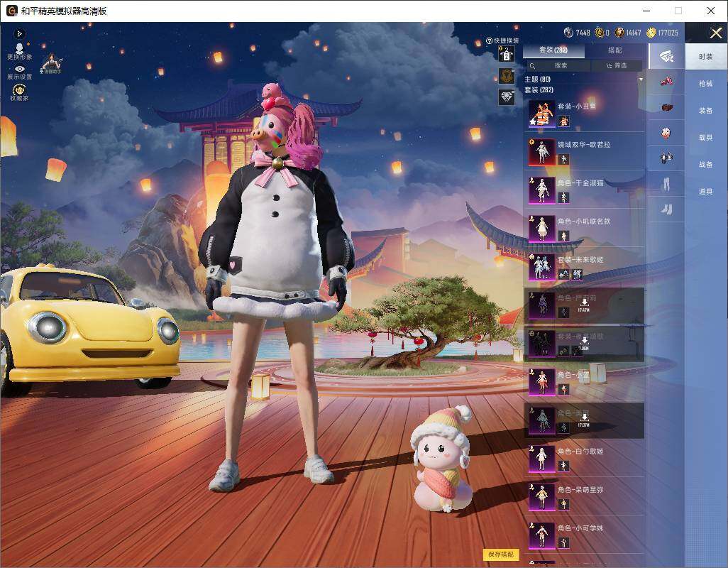Collapse the 主题 (80) list arrow
Viewport: 728px width, 568px height.
[x=641, y=80]
